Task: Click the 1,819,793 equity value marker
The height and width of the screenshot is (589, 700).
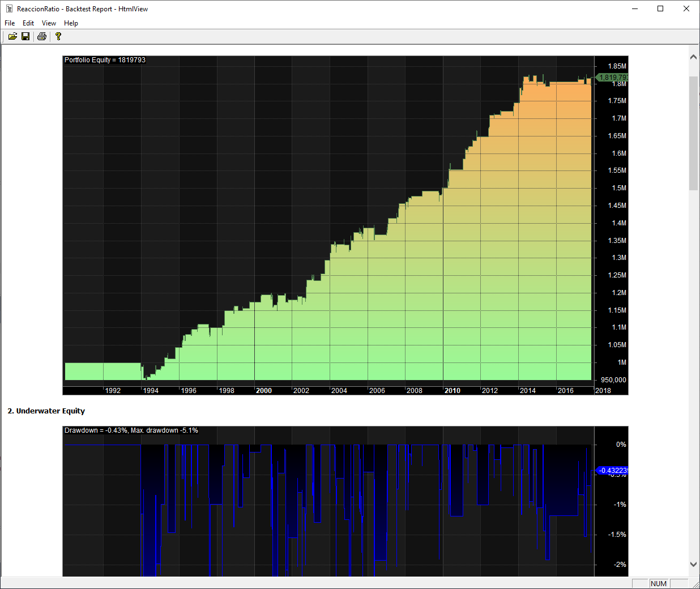Action: point(613,78)
